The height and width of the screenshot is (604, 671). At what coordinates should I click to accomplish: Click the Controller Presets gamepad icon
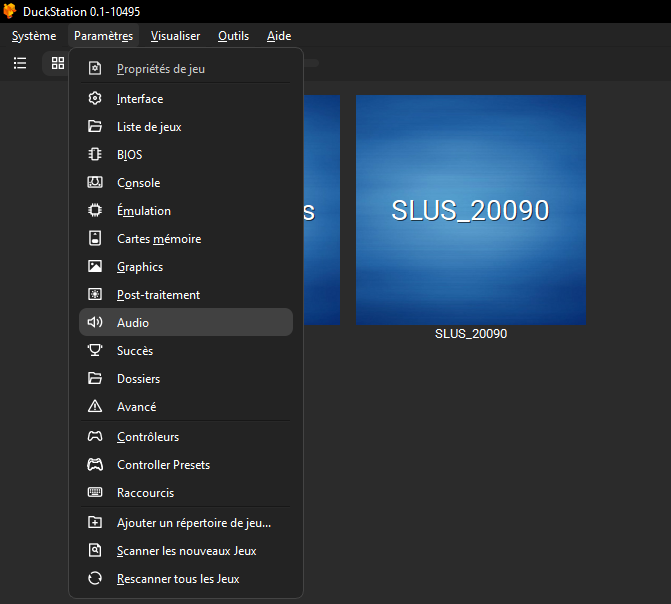click(x=95, y=464)
